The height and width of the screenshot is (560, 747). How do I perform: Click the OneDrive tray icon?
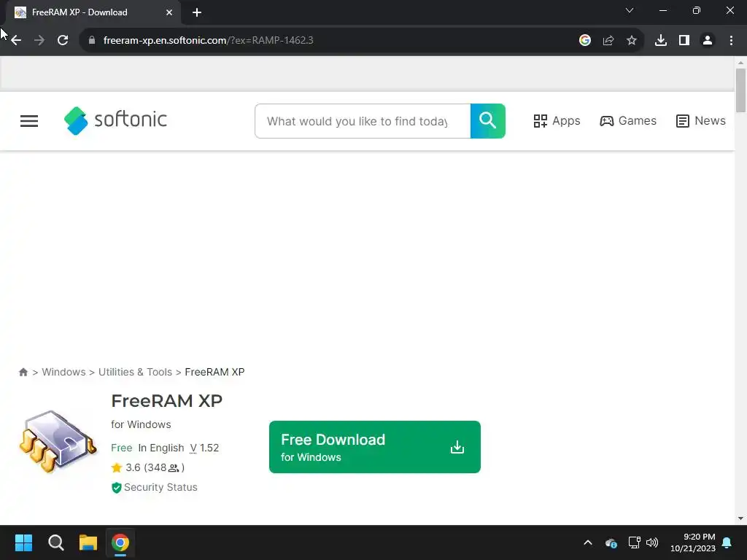(x=611, y=542)
